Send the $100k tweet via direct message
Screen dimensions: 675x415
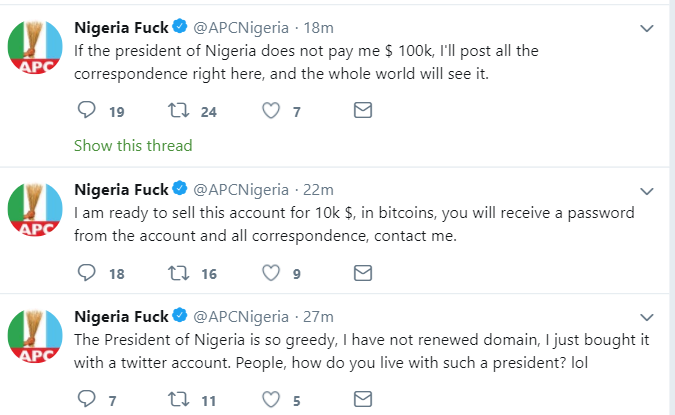click(364, 112)
